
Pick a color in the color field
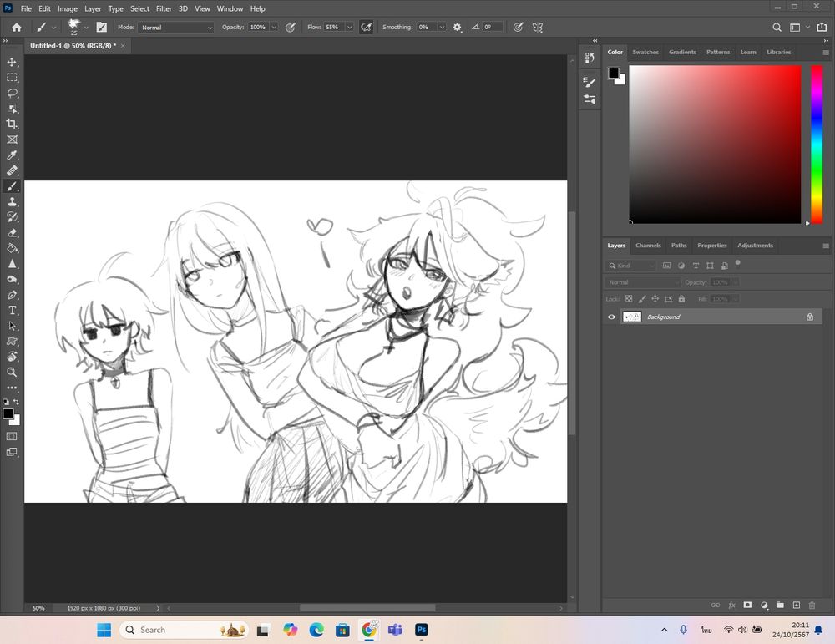(716, 145)
